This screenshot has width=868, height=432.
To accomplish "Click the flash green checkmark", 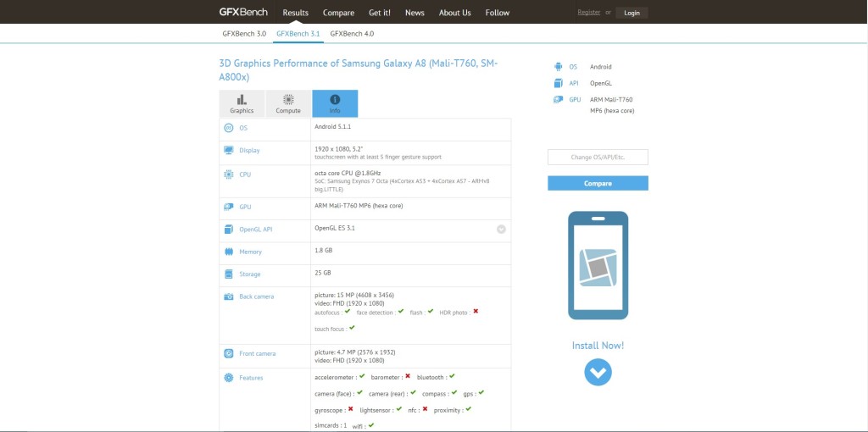I will pos(430,312).
